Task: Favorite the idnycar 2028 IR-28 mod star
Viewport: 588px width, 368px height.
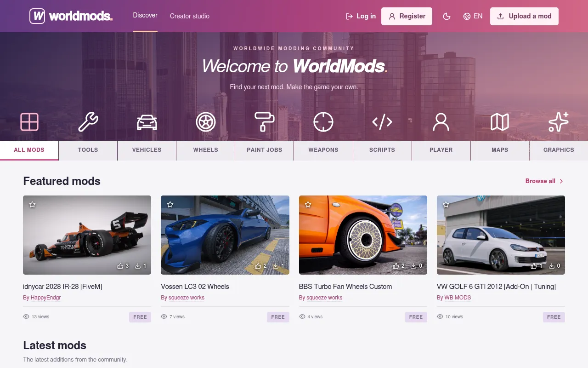Action: (33, 204)
